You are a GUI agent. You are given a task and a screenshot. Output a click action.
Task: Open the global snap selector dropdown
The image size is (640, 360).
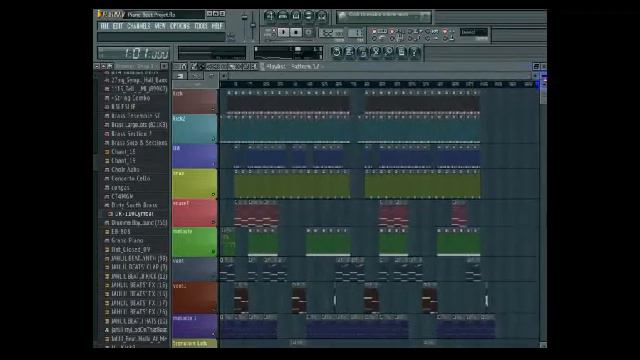(474, 32)
